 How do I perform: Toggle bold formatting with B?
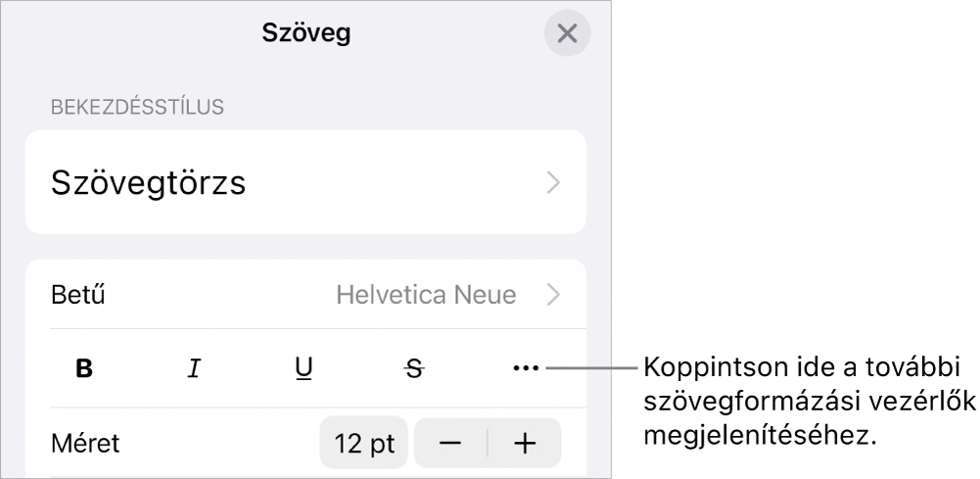85,369
